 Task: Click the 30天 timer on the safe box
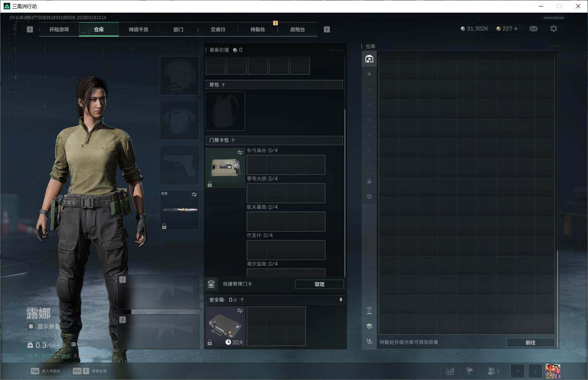(234, 342)
